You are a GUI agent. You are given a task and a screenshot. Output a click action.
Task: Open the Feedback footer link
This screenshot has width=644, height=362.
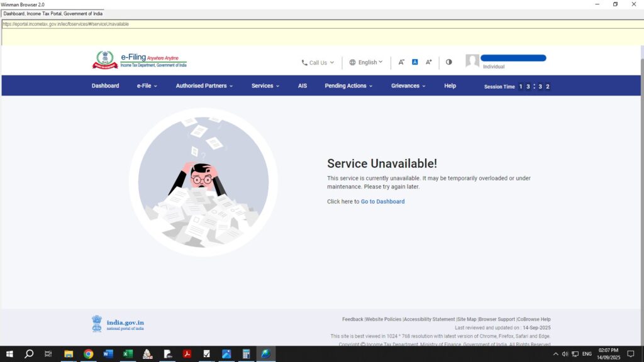[x=352, y=319]
